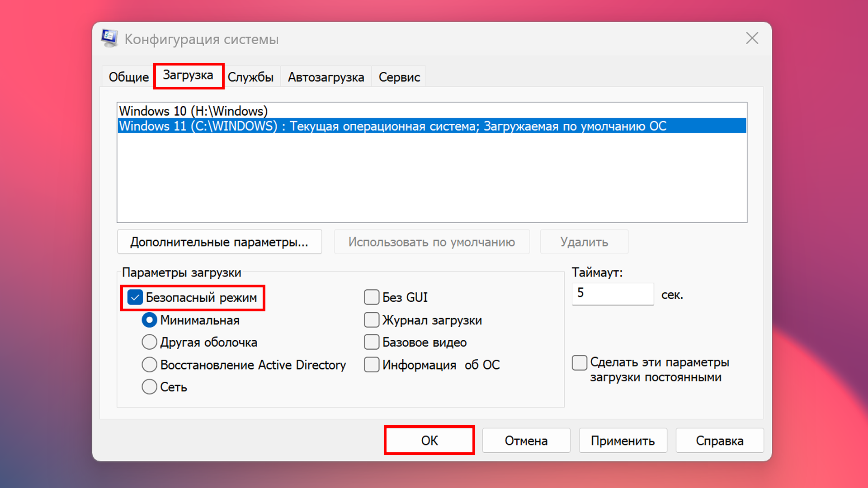
Task: Select the Минимальная radio option
Action: (x=150, y=320)
